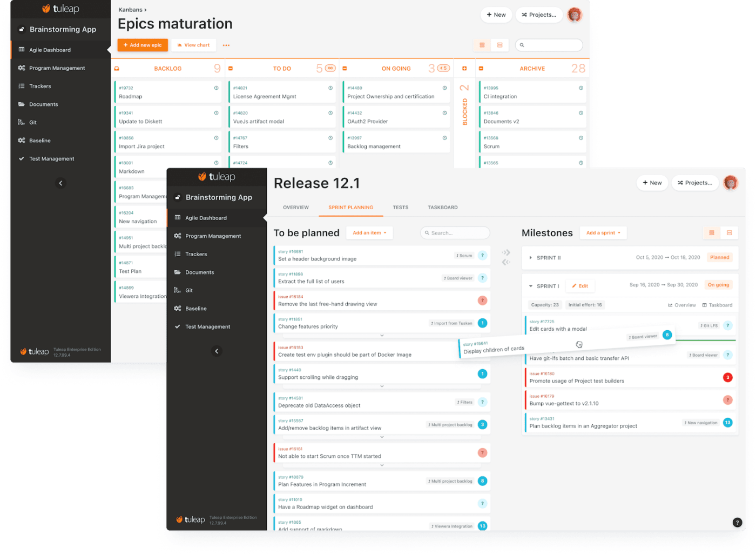Open the Add an item dropdown
The height and width of the screenshot is (554, 756).
pyautogui.click(x=369, y=233)
